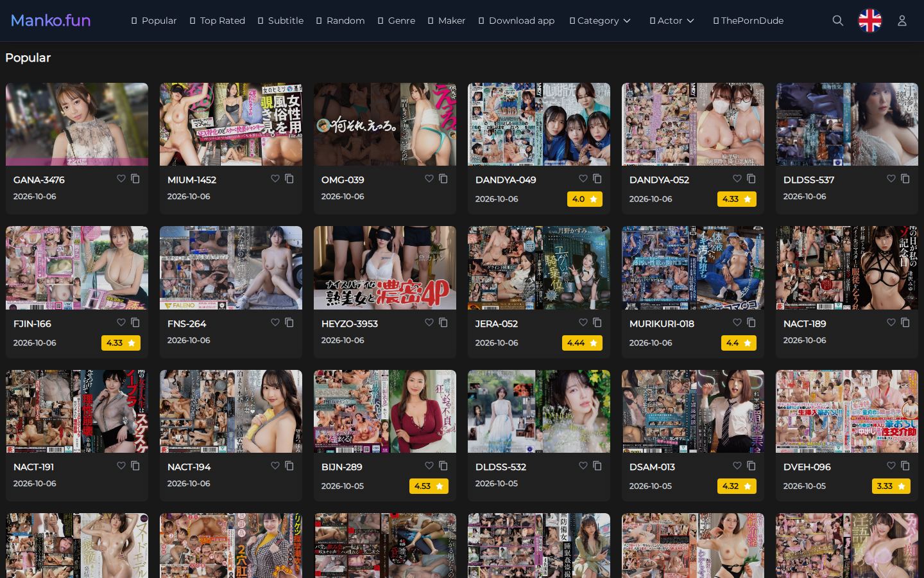
Task: Click the Maker navigation link
Action: pyautogui.click(x=446, y=21)
